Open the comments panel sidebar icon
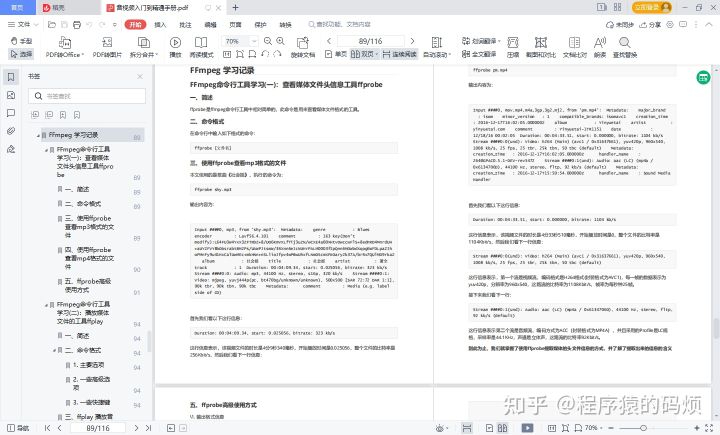 (x=11, y=113)
